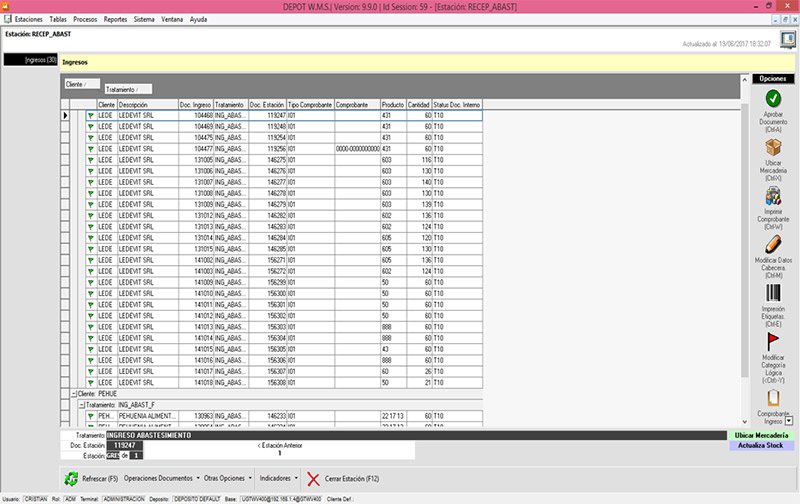Open the Indicadores dropdown
Image resolution: width=800 pixels, height=504 pixels.
[x=278, y=479]
